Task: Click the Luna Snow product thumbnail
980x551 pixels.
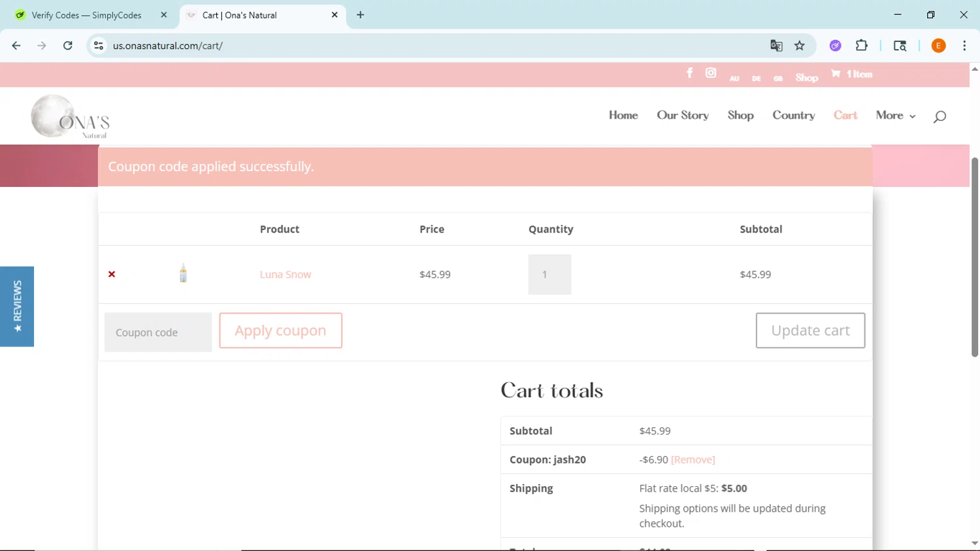Action: click(x=183, y=273)
